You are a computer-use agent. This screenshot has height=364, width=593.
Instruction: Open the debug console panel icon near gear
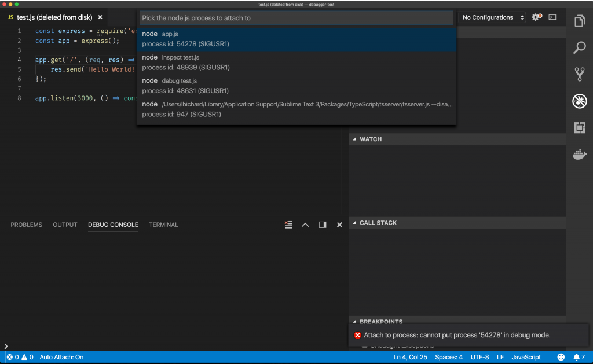tap(551, 17)
